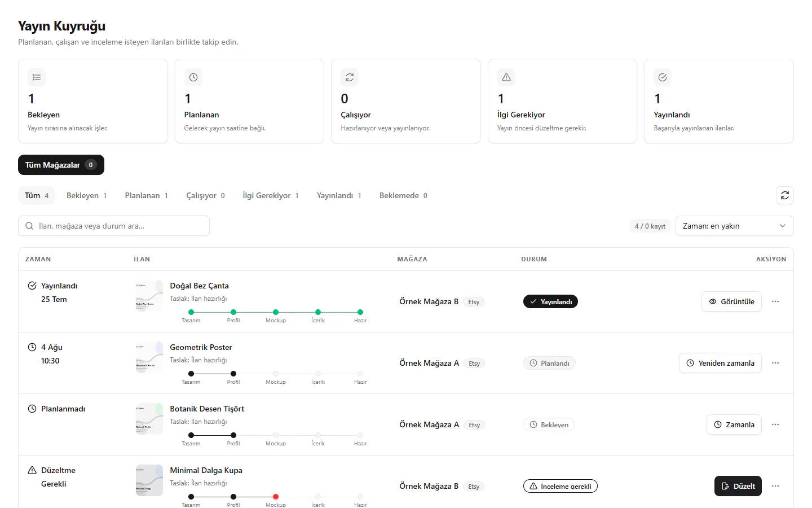This screenshot has height=508, width=812.
Task: Switch to the Çalışıyor tab
Action: pos(206,195)
